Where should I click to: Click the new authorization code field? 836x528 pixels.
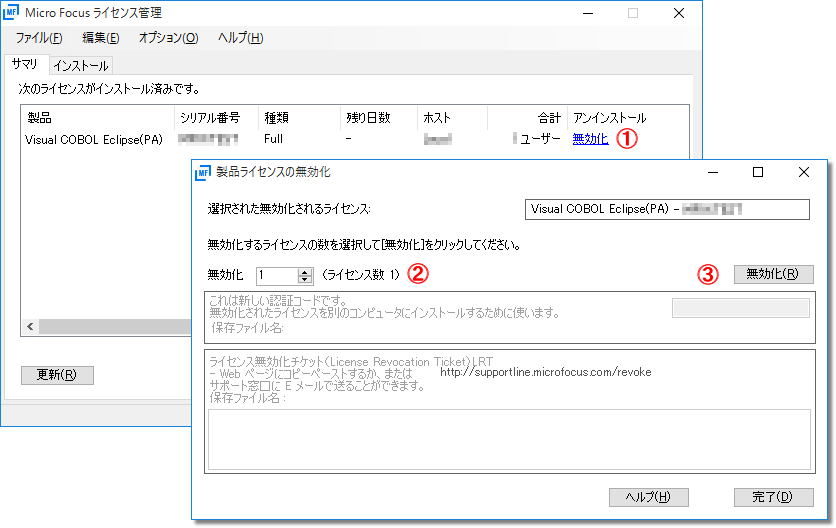[741, 308]
